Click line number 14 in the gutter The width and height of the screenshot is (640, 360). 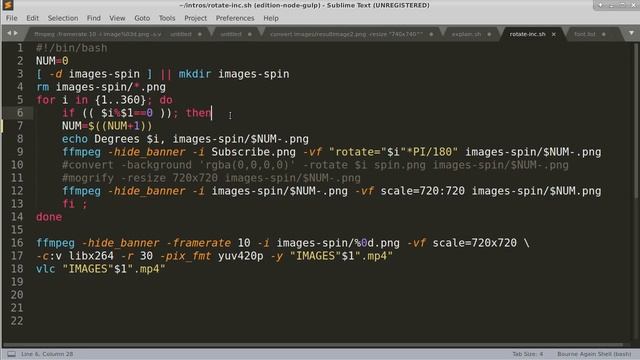click(x=17, y=217)
